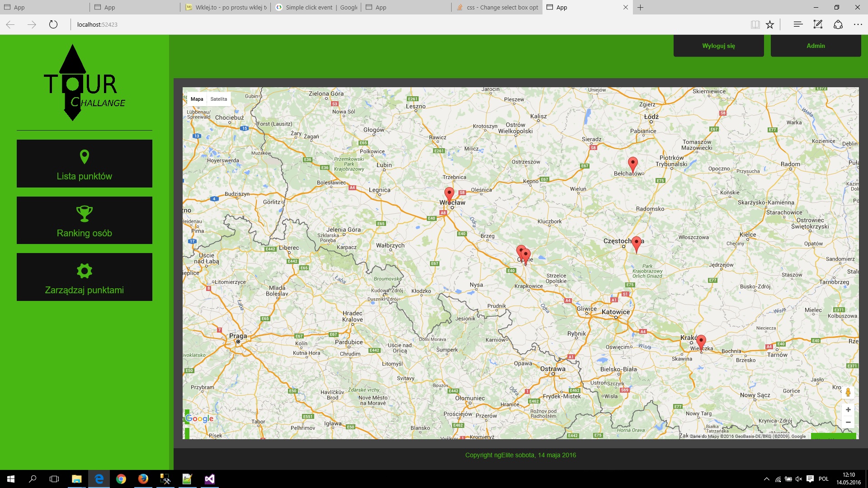Switch map to Satelita view
Image resolution: width=868 pixels, height=488 pixels.
[219, 99]
